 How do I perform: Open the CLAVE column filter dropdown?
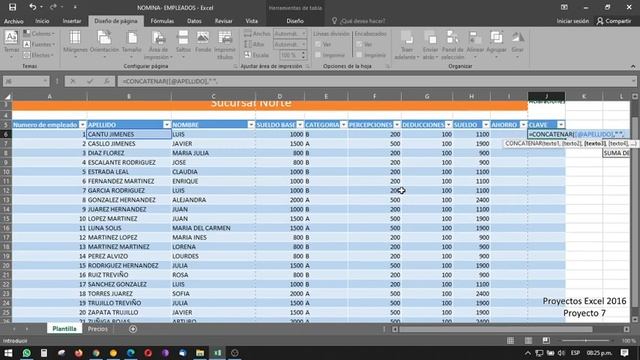[x=561, y=124]
